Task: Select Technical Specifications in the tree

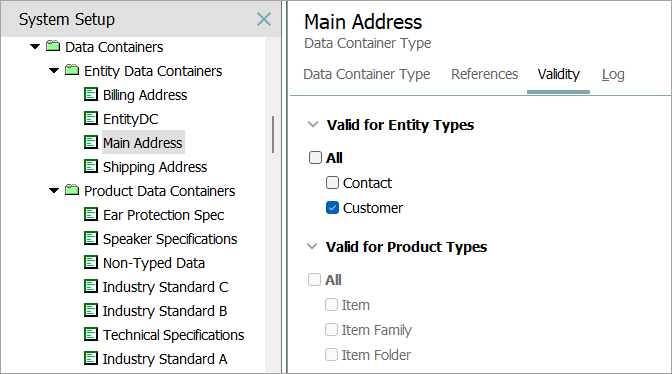Action: 174,335
